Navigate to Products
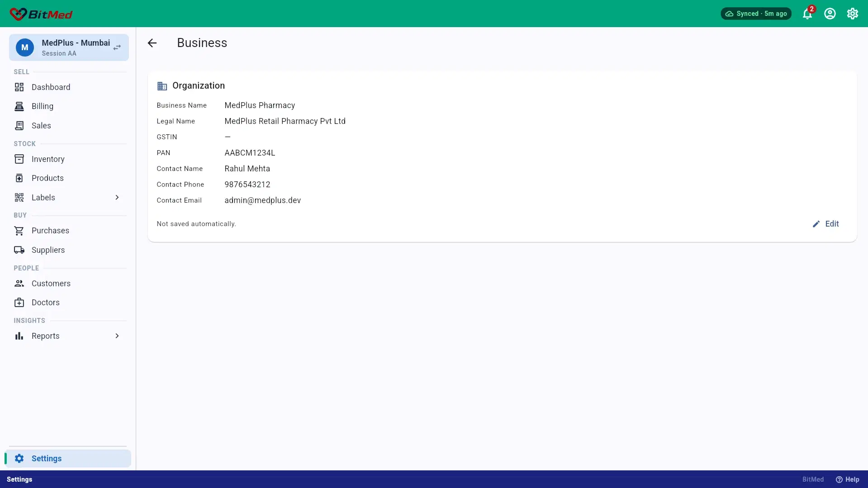 click(68, 178)
